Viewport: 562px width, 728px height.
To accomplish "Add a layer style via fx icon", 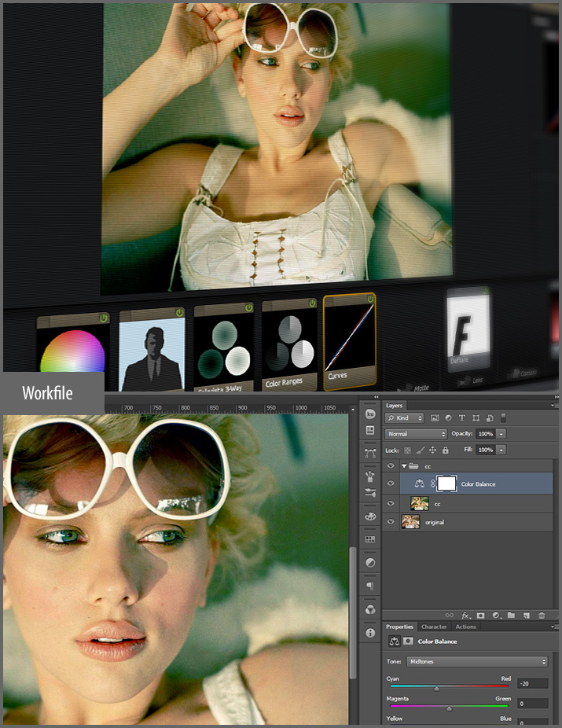I will tap(465, 615).
